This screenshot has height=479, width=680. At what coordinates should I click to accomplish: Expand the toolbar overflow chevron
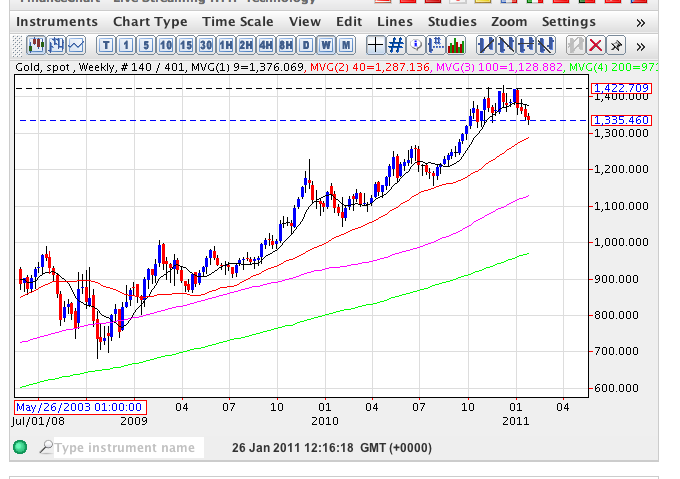(641, 46)
